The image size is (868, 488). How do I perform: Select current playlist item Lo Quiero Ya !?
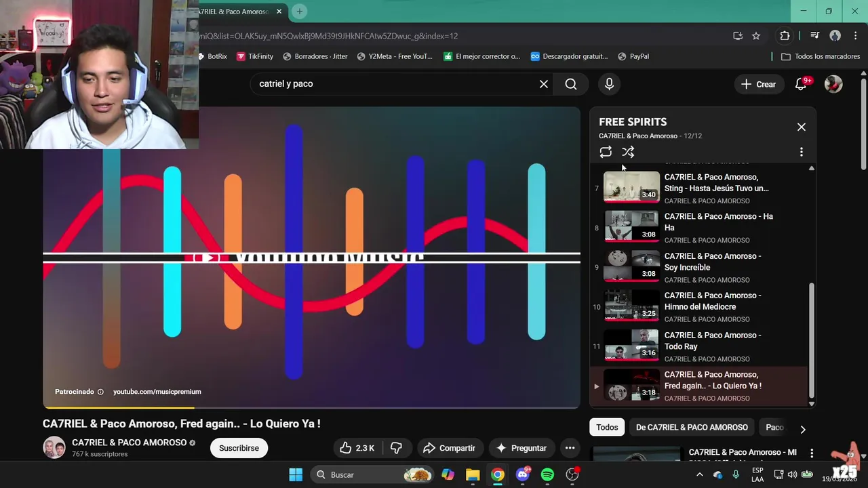[x=700, y=386]
